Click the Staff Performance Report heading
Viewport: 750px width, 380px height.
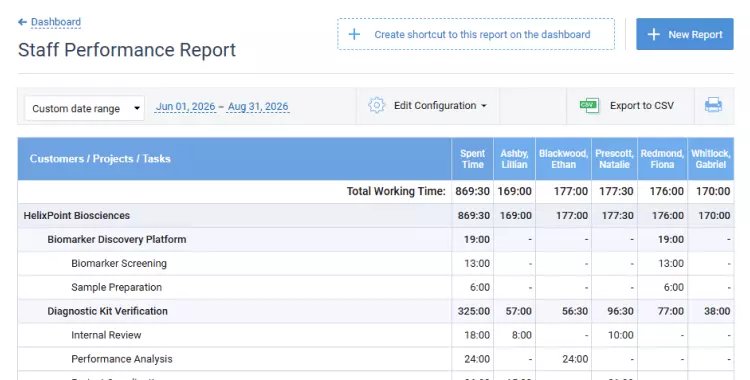click(127, 50)
